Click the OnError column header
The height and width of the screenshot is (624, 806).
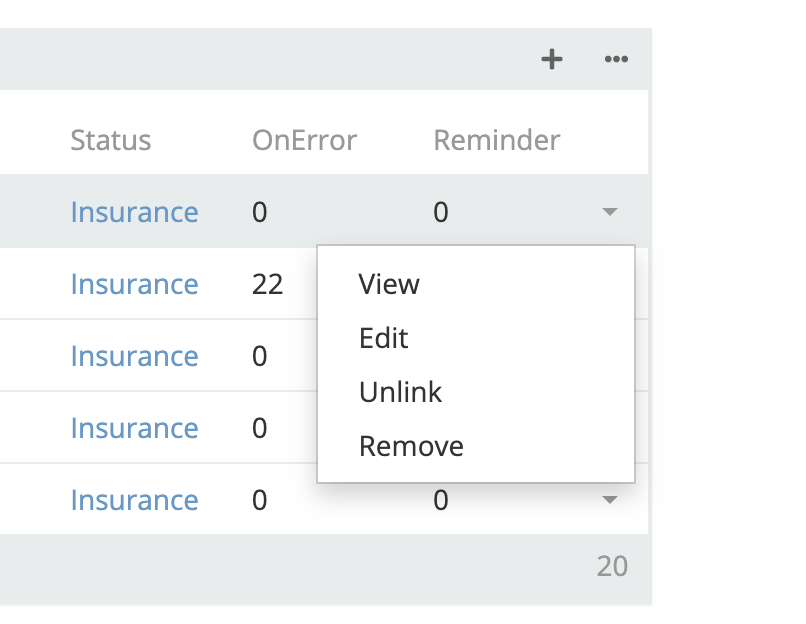click(x=304, y=140)
